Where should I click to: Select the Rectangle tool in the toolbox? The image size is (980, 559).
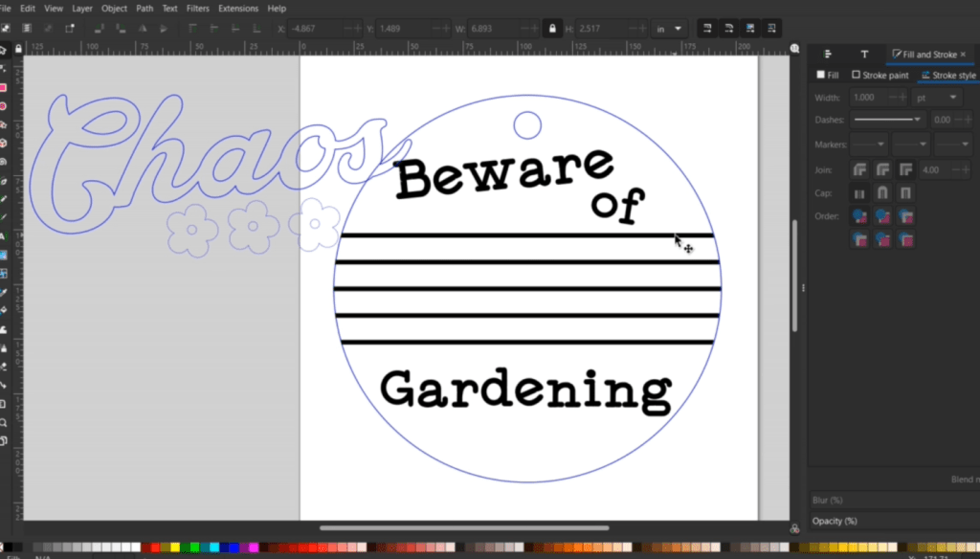tap(4, 87)
